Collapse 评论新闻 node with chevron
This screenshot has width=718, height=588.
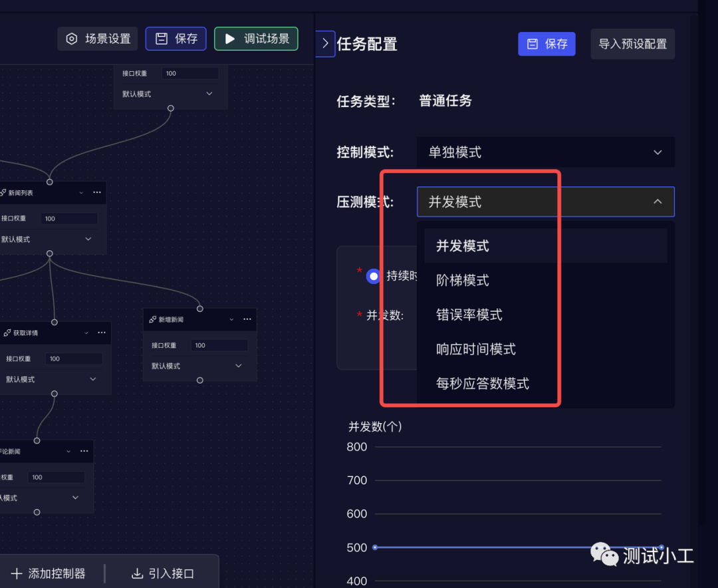tap(68, 451)
